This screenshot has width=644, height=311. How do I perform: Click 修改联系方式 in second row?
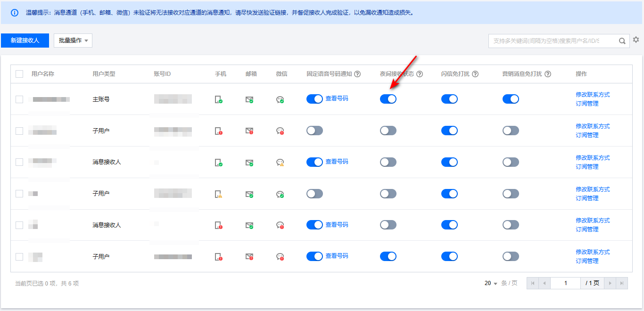[593, 126]
